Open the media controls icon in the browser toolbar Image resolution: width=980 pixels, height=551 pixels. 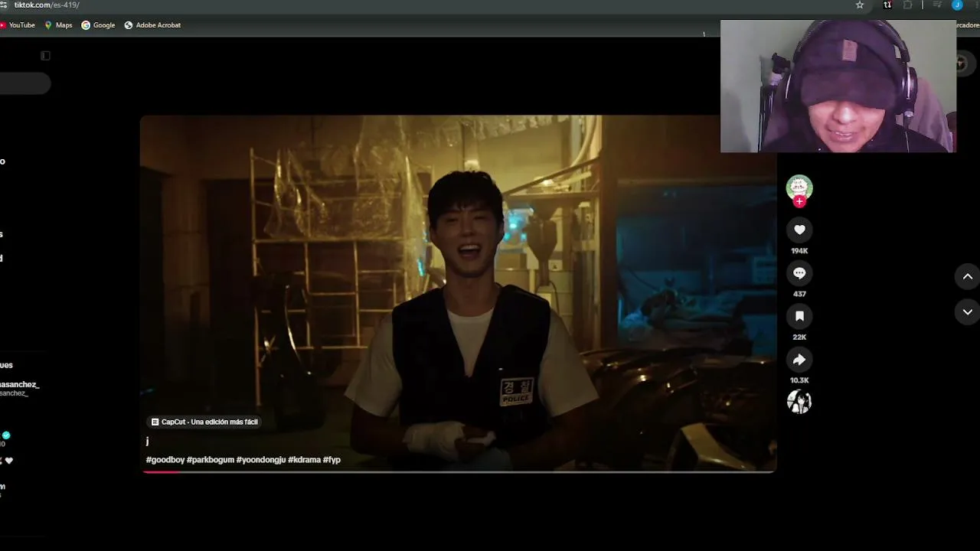(x=936, y=5)
